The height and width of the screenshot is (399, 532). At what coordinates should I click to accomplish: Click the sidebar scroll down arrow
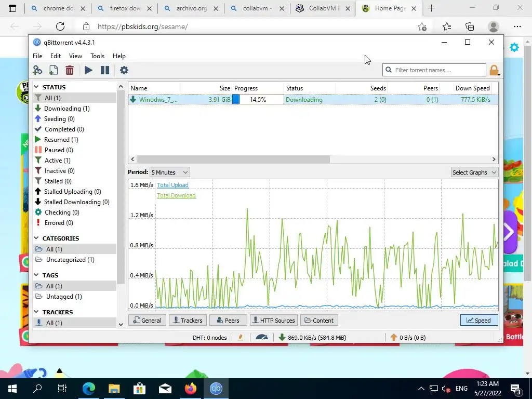click(x=121, y=325)
